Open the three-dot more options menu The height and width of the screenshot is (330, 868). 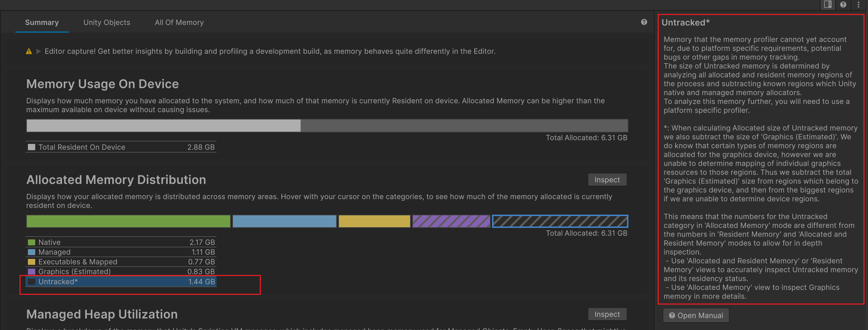(859, 5)
